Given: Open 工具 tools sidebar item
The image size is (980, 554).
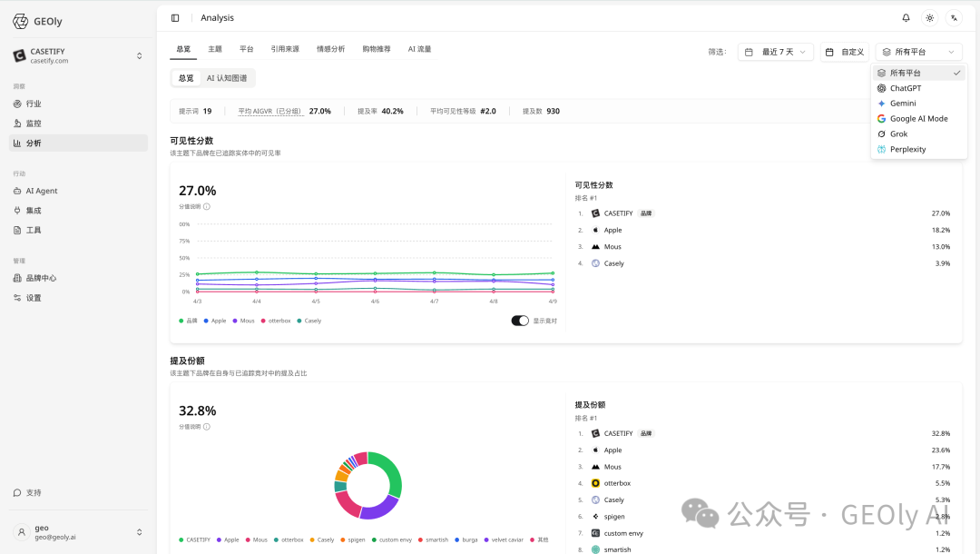Looking at the screenshot, I should click(x=79, y=230).
